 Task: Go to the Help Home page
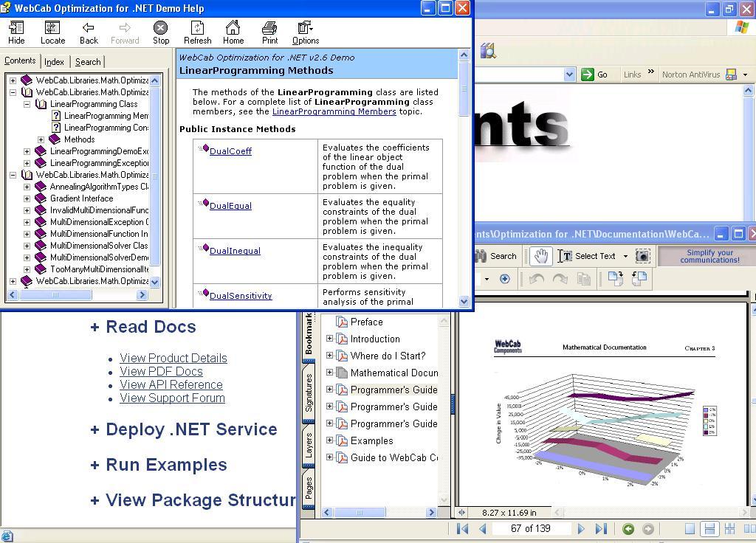pyautogui.click(x=233, y=32)
